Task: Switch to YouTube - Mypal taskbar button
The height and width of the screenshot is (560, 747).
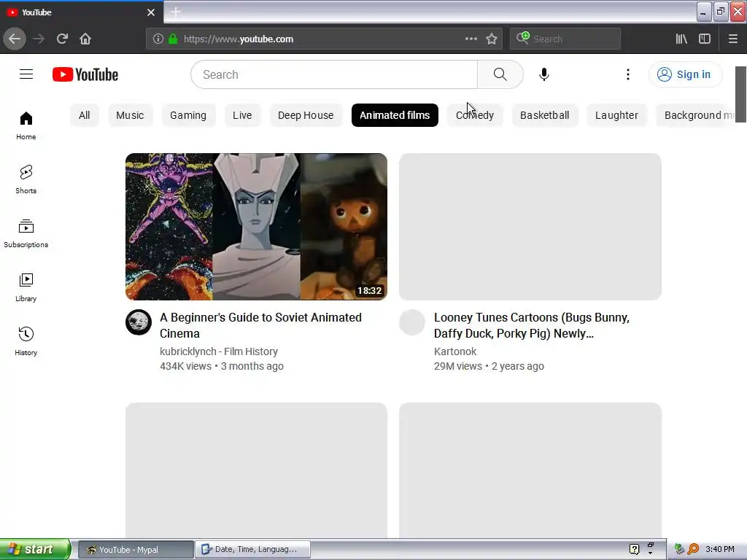Action: tap(135, 550)
